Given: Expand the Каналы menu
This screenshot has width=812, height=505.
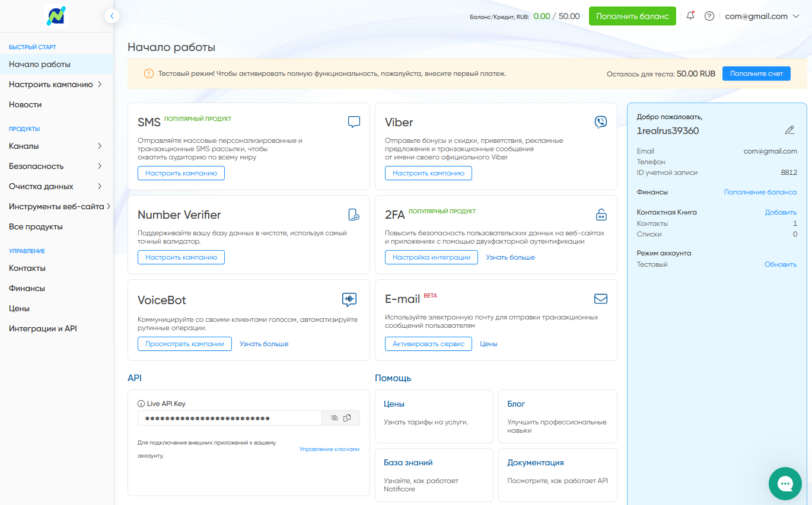Looking at the screenshot, I should [56, 146].
